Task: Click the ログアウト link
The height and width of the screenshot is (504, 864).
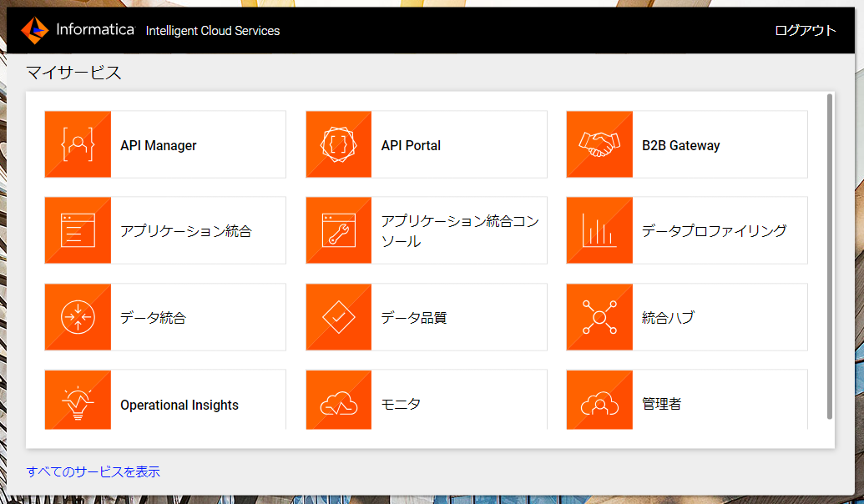Action: pyautogui.click(x=805, y=30)
